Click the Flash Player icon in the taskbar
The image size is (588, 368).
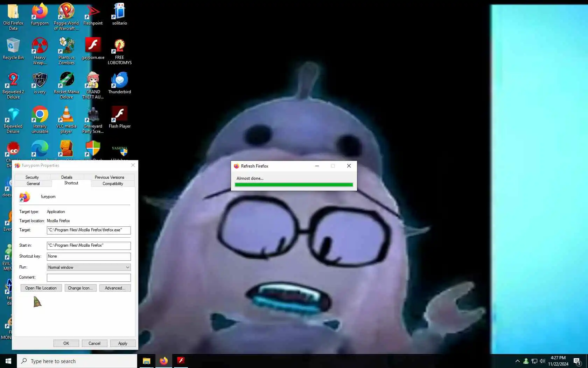coord(181,361)
